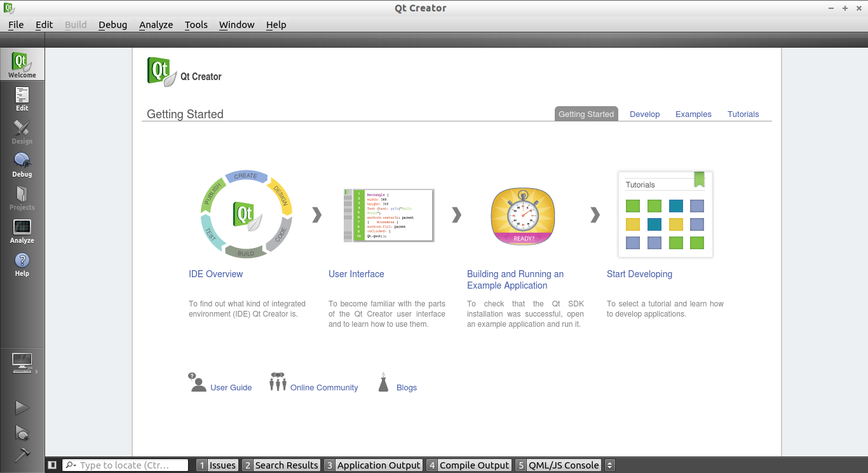Switch to the Develop tab
The image size is (868, 473).
pos(645,114)
